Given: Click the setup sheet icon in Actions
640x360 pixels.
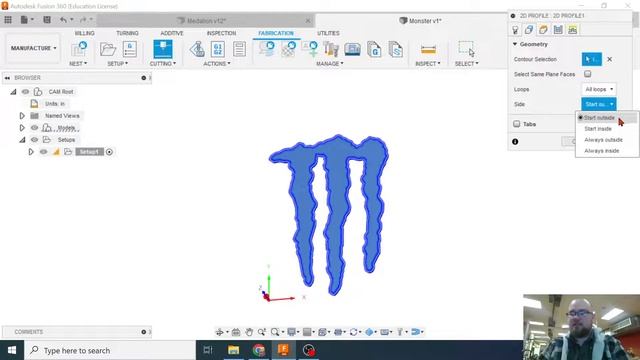Looking at the screenshot, I should (240, 49).
